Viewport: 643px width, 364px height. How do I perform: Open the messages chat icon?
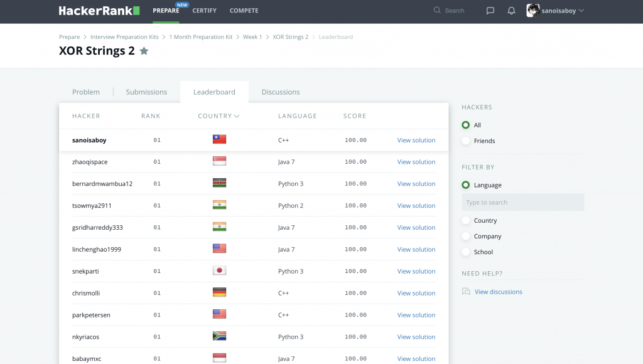click(x=490, y=11)
